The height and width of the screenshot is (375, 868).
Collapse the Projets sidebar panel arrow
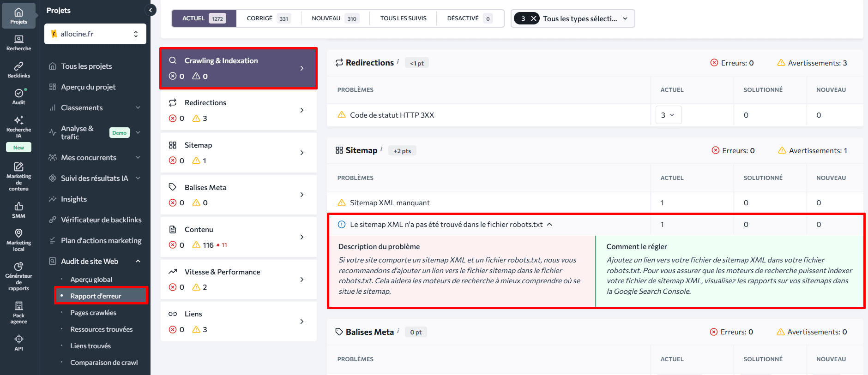[151, 10]
